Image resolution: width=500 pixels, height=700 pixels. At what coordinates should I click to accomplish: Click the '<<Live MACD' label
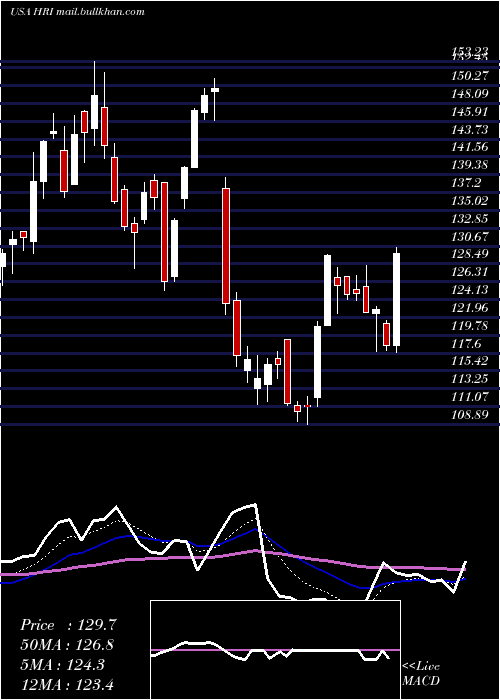point(421,674)
